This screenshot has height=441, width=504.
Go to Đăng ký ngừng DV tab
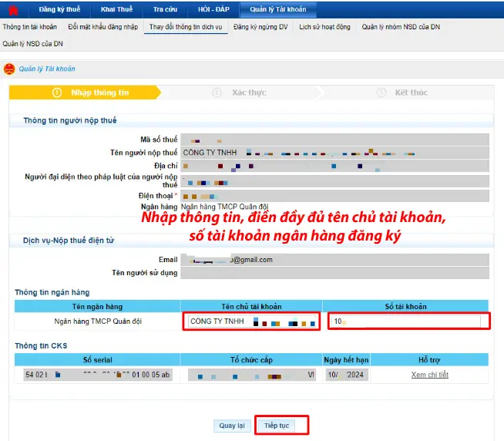(x=260, y=27)
